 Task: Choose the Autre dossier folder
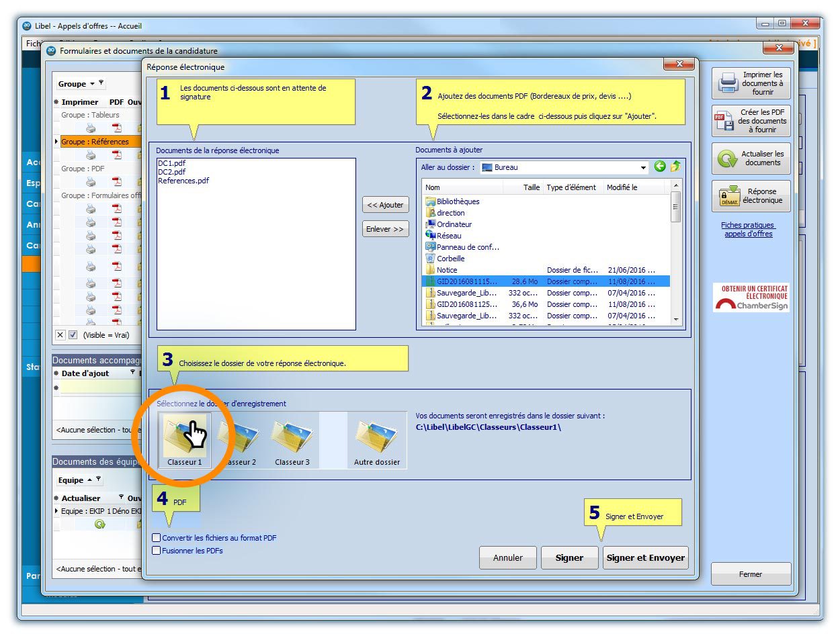[x=377, y=441]
